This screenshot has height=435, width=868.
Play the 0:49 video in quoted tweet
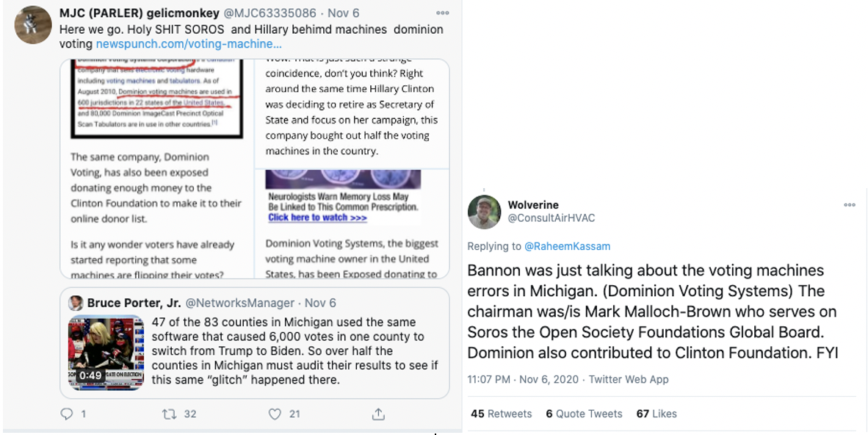(x=106, y=353)
